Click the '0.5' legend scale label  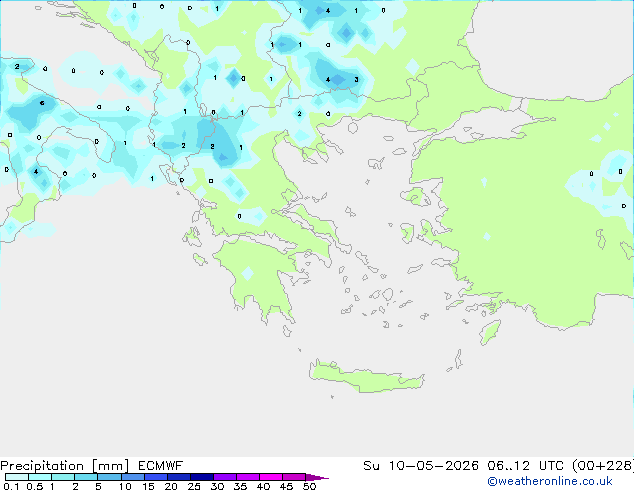[x=35, y=486]
